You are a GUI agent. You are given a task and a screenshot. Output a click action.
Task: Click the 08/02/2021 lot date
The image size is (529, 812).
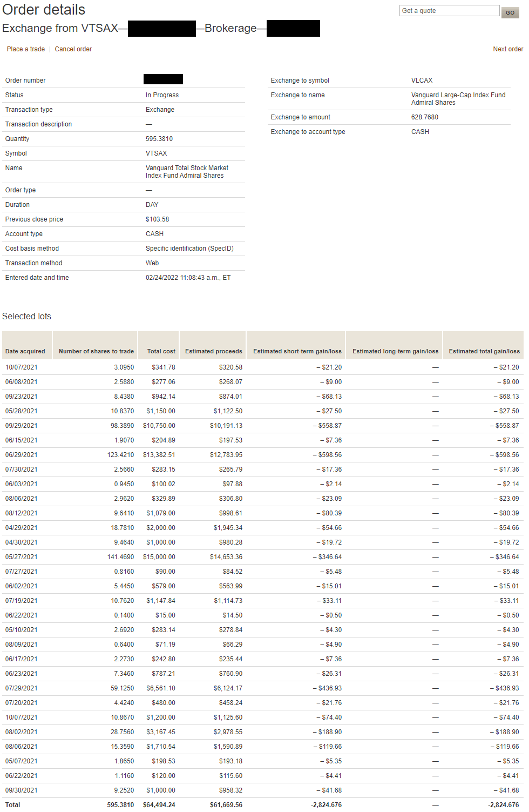coord(22,732)
